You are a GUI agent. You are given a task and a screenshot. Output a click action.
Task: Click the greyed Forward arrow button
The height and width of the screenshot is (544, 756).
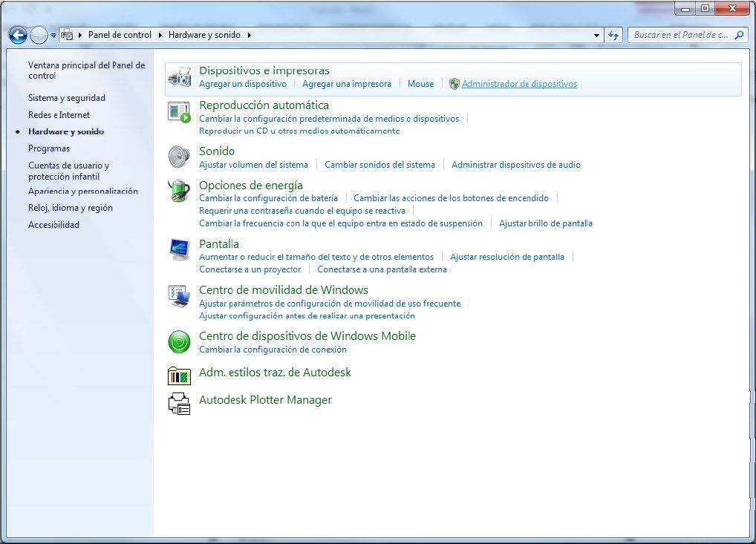(x=39, y=35)
